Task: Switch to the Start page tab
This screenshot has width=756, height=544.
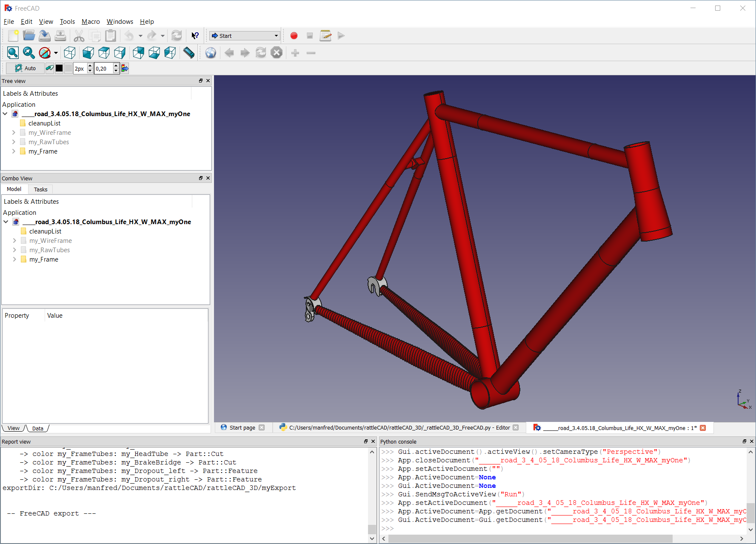Action: [x=242, y=428]
